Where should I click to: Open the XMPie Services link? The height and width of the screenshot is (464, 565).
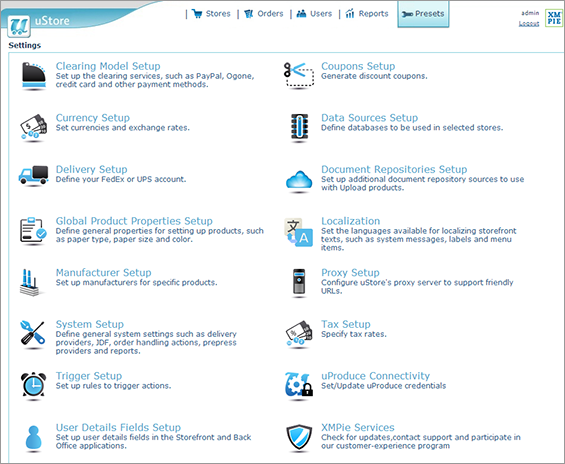click(x=357, y=427)
